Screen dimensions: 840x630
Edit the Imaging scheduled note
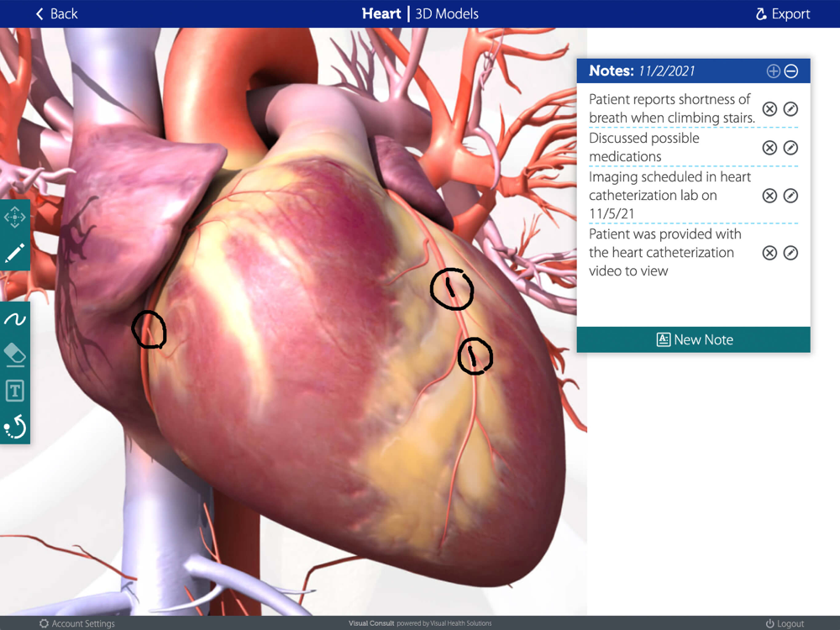coord(790,196)
